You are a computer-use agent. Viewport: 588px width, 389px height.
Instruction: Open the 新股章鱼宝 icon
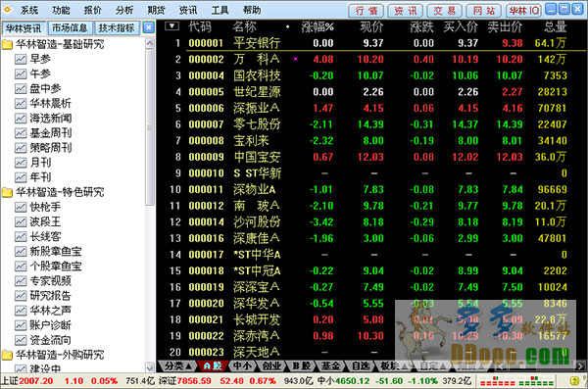[x=21, y=251]
